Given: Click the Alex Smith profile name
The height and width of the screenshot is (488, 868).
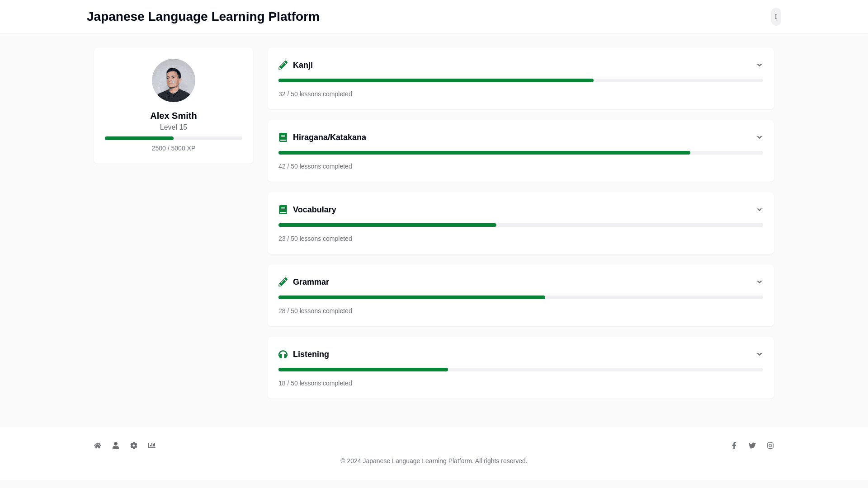Looking at the screenshot, I should pos(174,116).
